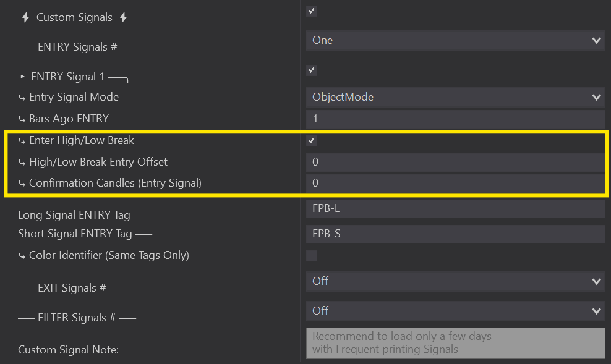611x364 pixels.
Task: Collapse the ENTRY Signal 1 triangle
Action: (22, 77)
